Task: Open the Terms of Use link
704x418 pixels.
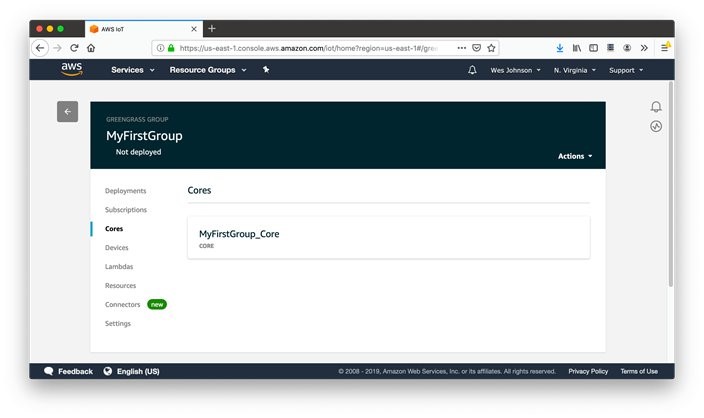Action: pos(639,371)
